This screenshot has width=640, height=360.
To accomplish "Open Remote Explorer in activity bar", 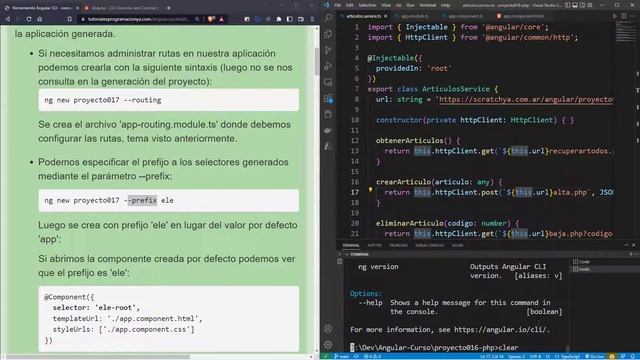I will 328,82.
